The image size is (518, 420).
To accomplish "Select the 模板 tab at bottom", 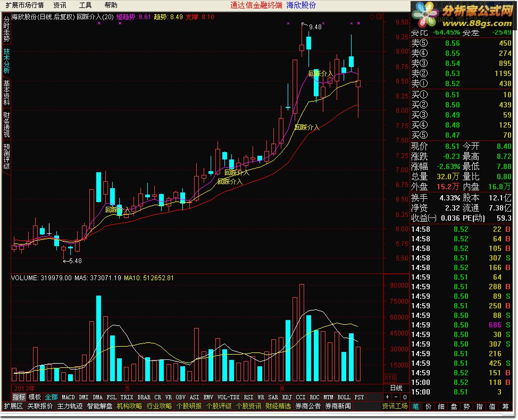I will point(35,397).
